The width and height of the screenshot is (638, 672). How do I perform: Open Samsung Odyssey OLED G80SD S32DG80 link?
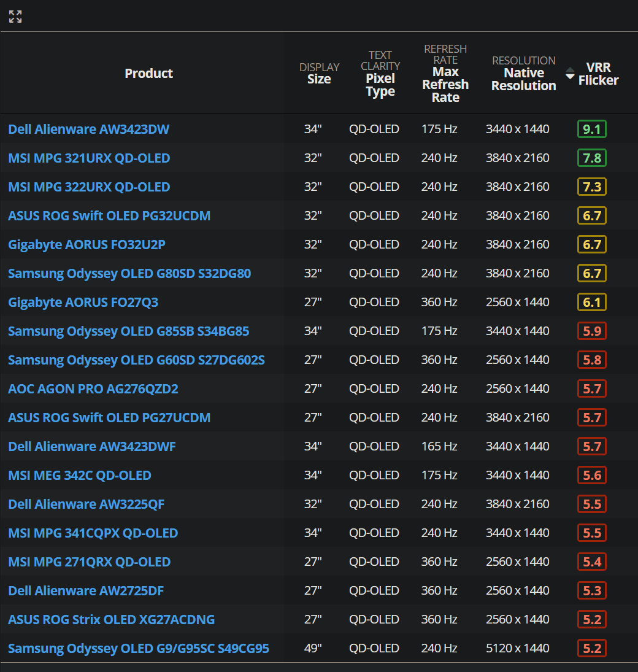[129, 274]
